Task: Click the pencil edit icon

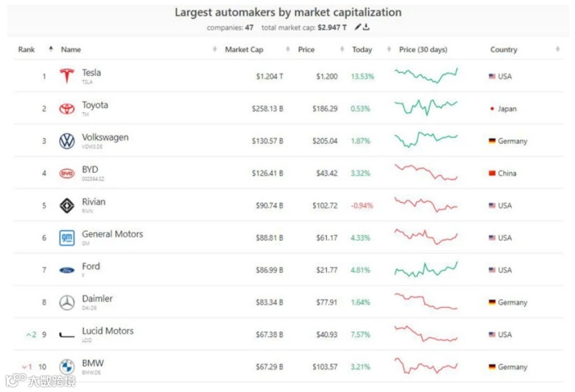Action: tap(357, 28)
